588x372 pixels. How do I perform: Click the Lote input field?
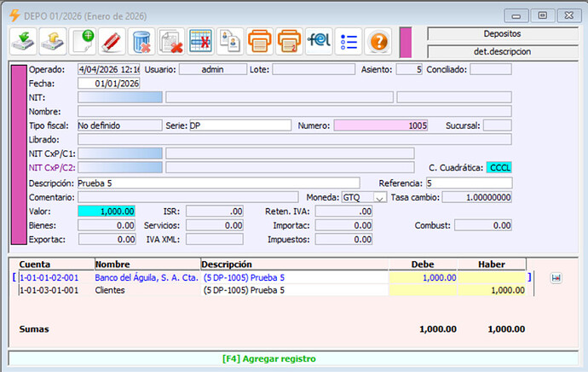point(314,69)
